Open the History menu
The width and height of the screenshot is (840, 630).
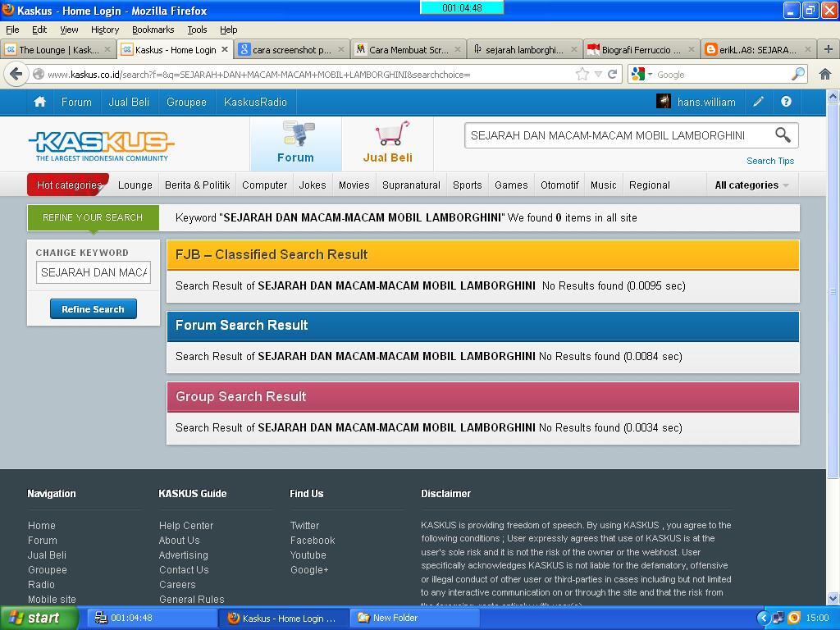coord(104,30)
